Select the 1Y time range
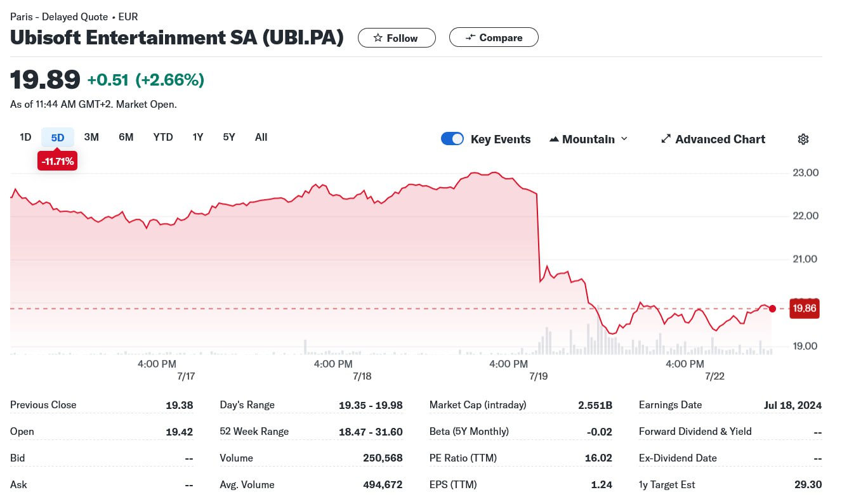This screenshot has width=842, height=504. coord(198,137)
